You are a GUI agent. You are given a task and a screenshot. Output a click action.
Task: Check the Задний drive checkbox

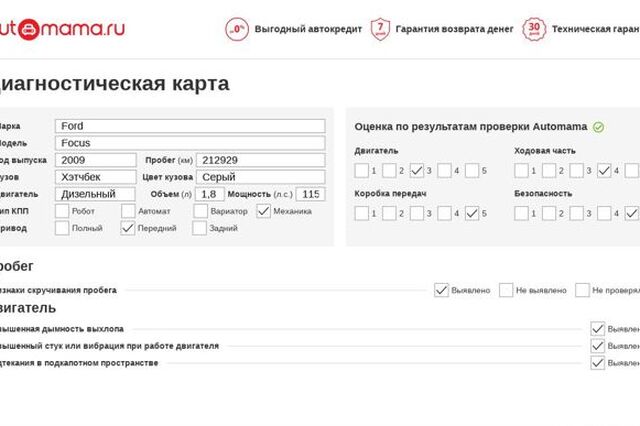point(199,228)
